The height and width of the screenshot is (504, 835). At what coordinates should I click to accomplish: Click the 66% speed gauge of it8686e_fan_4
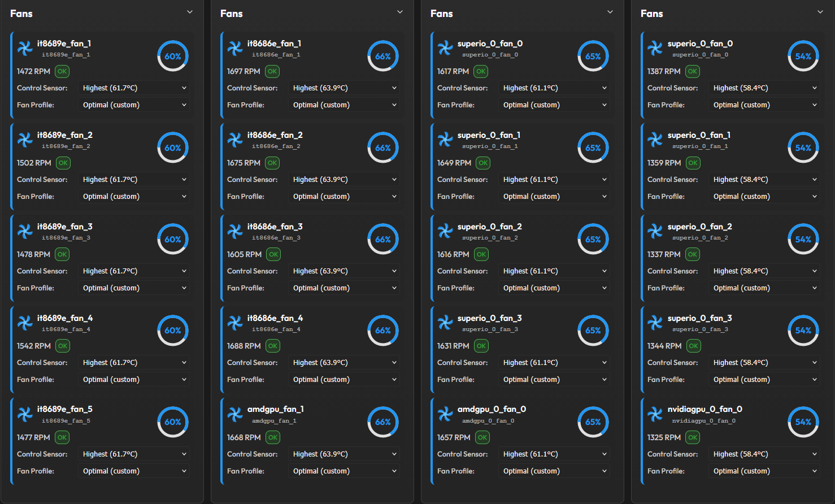point(383,331)
